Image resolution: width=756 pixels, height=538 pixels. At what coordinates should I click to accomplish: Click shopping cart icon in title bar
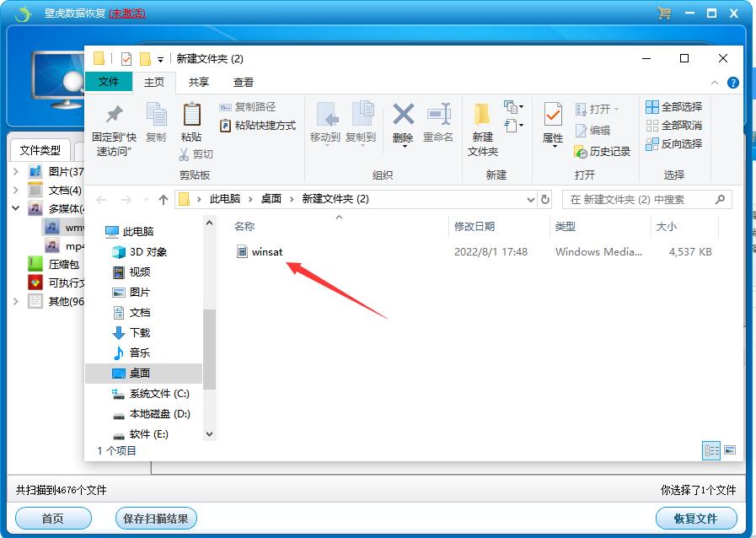[664, 13]
